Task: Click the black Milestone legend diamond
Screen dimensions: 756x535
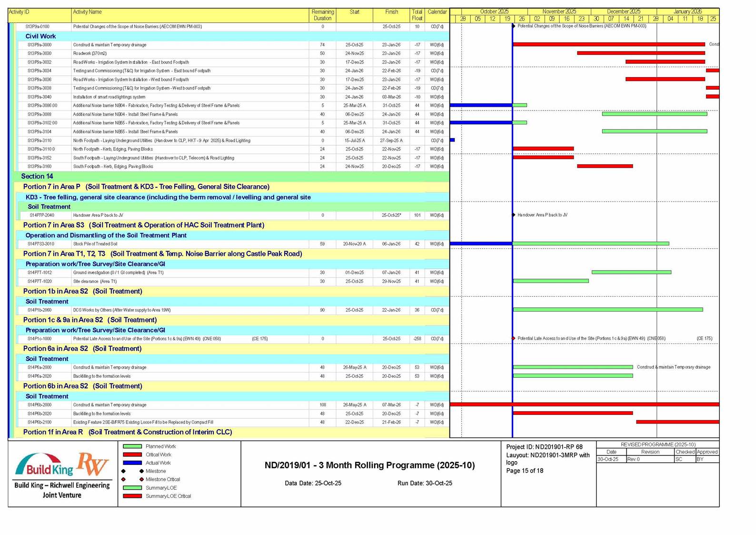Action: 141,471
